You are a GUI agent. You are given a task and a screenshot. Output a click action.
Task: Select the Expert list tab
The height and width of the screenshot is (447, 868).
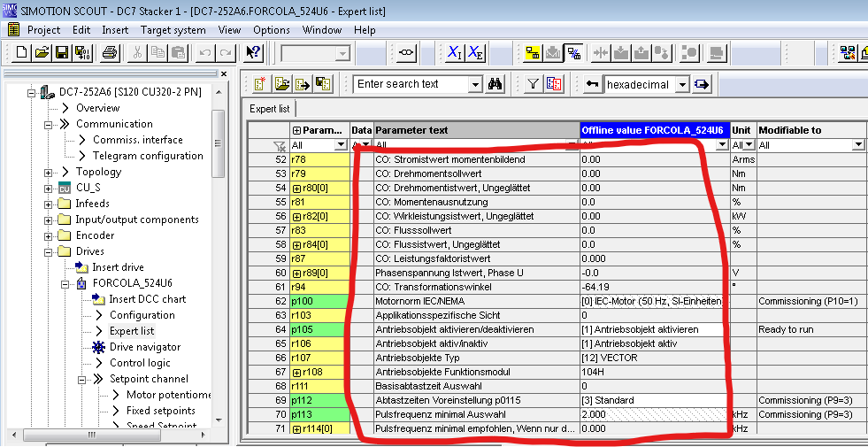(270, 109)
